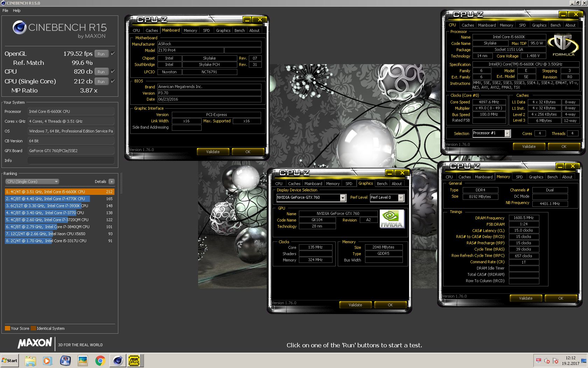Image resolution: width=588 pixels, height=368 pixels.
Task: Close the Memory CPU-Z window
Action: pyautogui.click(x=573, y=166)
